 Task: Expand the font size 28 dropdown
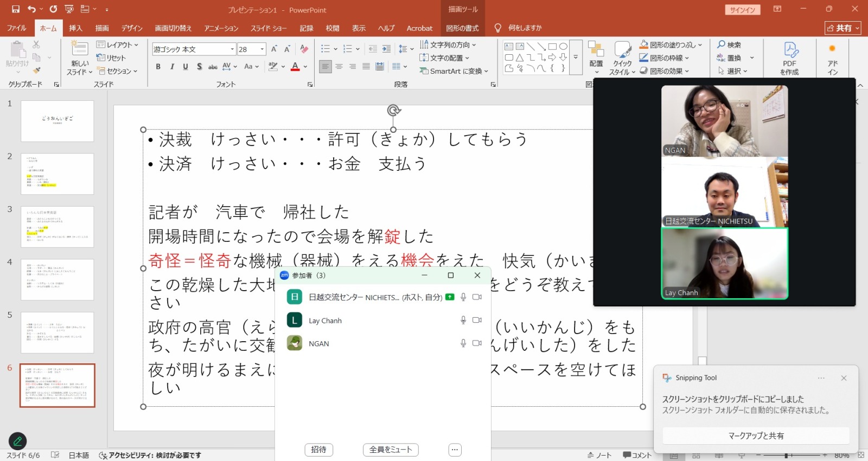coord(262,49)
